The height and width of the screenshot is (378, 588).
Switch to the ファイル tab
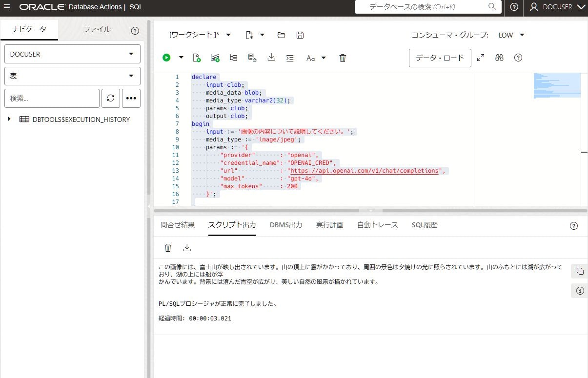coord(97,29)
